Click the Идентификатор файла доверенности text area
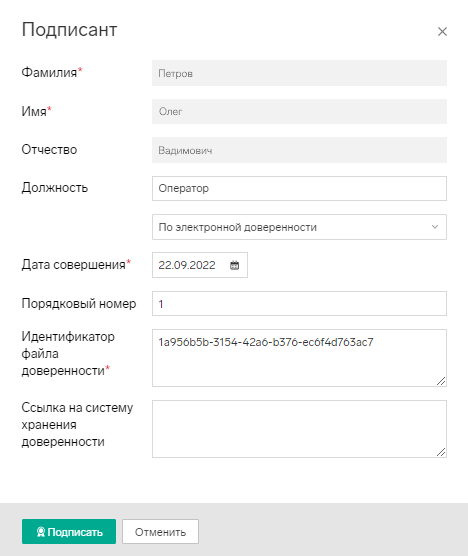Screen dimensions: 468x556 click(x=299, y=358)
